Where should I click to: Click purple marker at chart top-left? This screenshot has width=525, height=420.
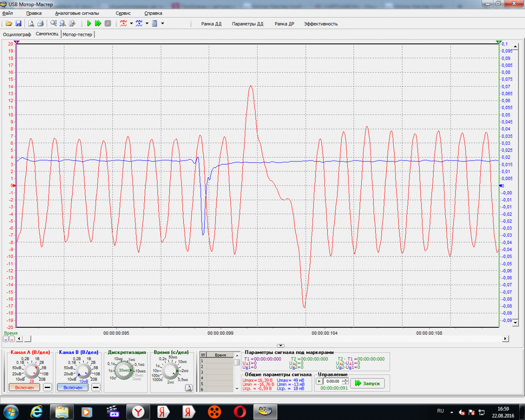tap(16, 42)
